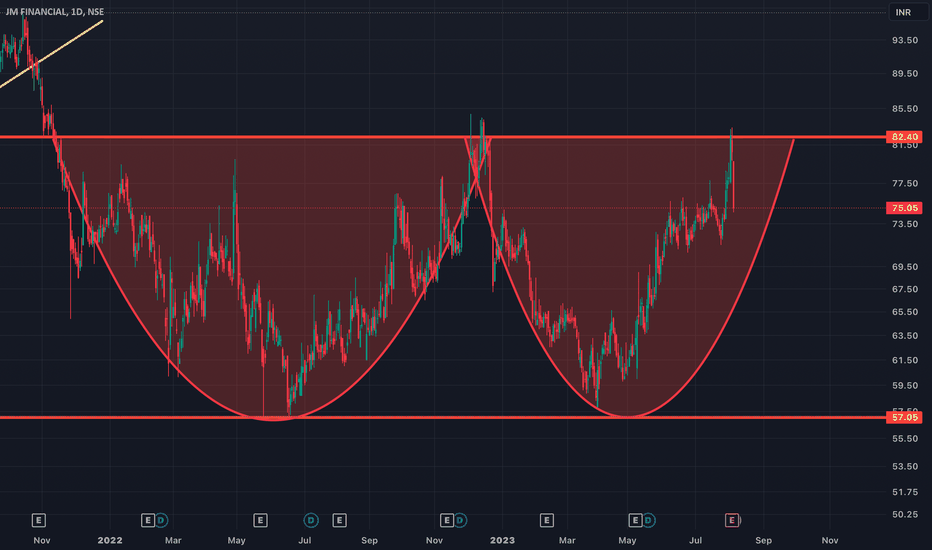Click the 77.50 price axis value
Image resolution: width=932 pixels, height=550 pixels.
(905, 183)
